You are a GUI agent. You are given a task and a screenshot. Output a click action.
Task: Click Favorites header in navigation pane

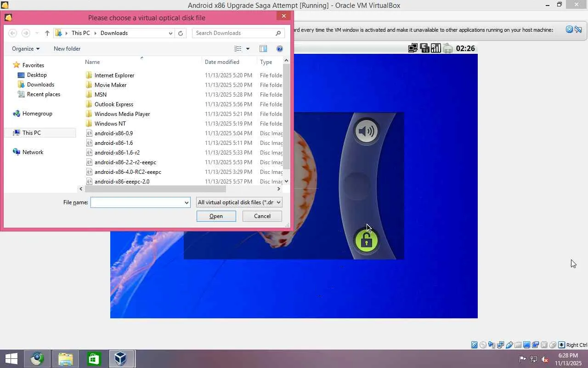33,65
